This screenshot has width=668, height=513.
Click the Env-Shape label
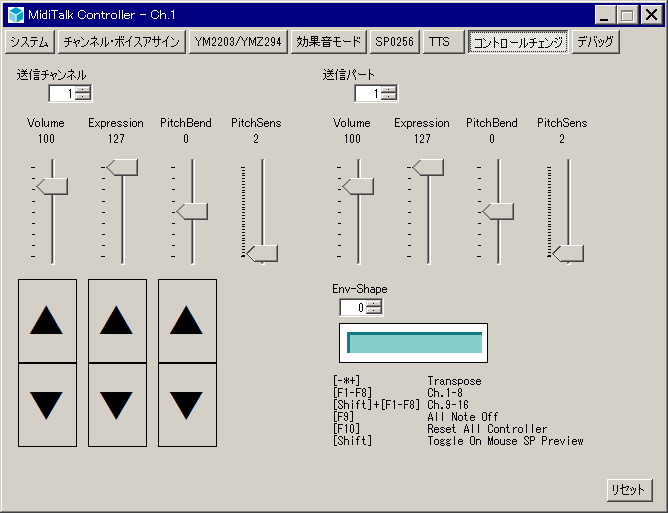360,289
